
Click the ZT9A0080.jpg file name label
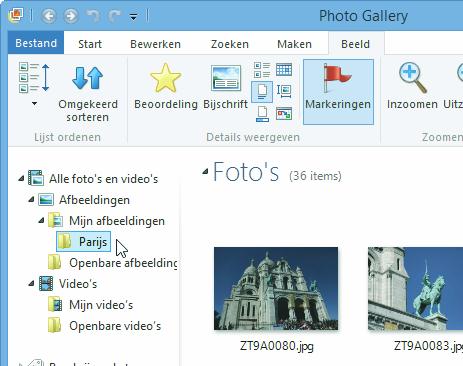[x=277, y=346]
